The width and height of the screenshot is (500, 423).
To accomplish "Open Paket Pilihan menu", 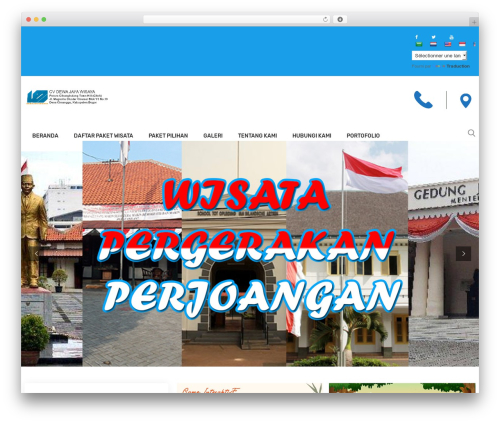I will [x=168, y=136].
